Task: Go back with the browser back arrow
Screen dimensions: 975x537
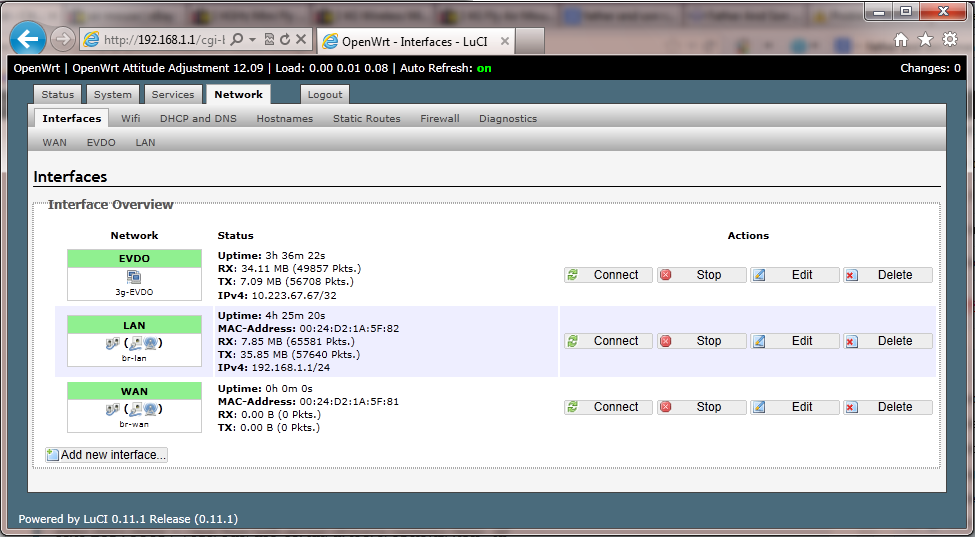Action: pos(28,40)
